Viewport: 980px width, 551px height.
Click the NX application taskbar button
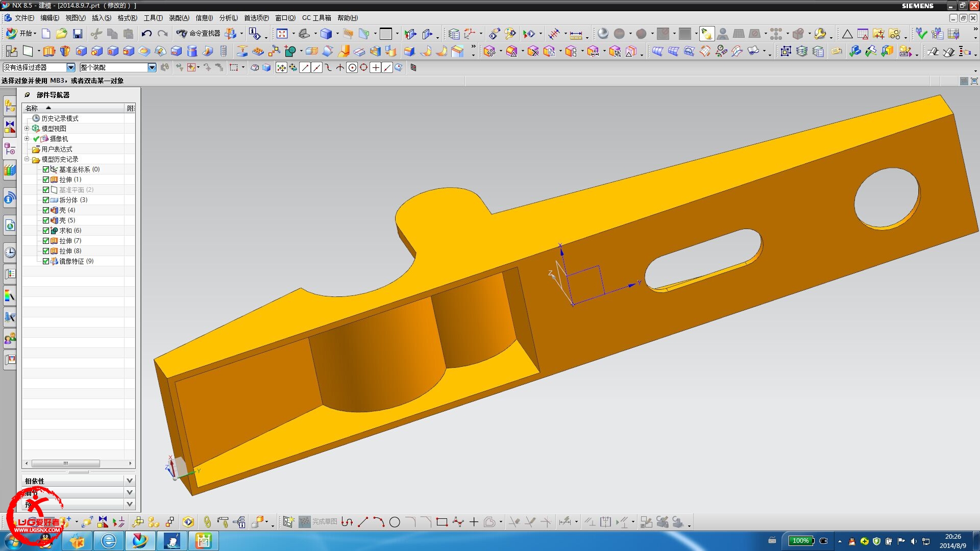(x=139, y=541)
